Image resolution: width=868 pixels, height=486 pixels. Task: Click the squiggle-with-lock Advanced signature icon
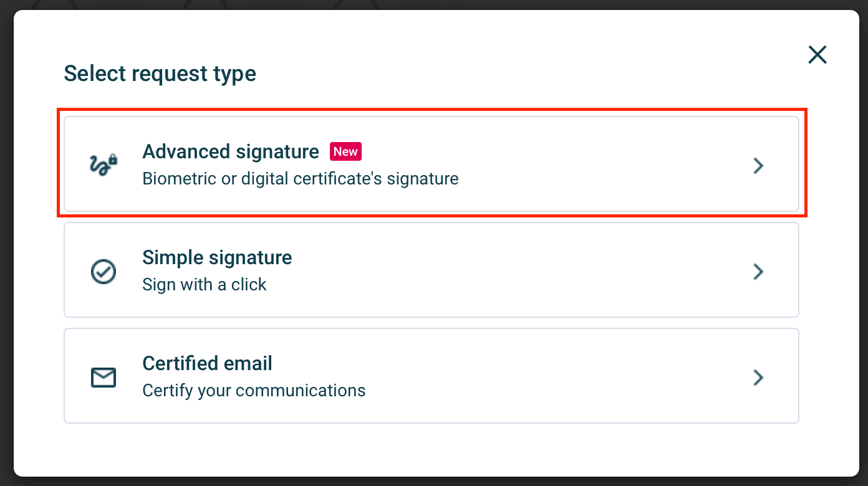tap(103, 165)
